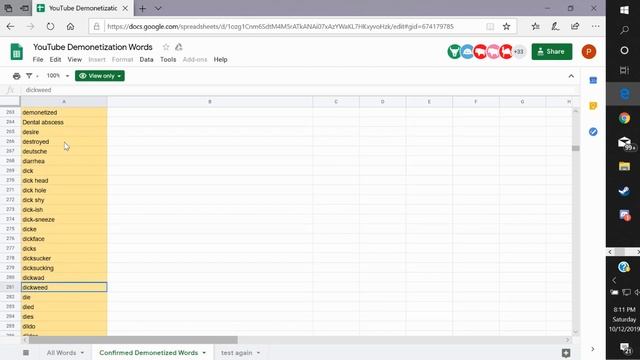Open File Explorer in the taskbar
Image resolution: width=640 pixels, height=360 pixels.
(624, 167)
